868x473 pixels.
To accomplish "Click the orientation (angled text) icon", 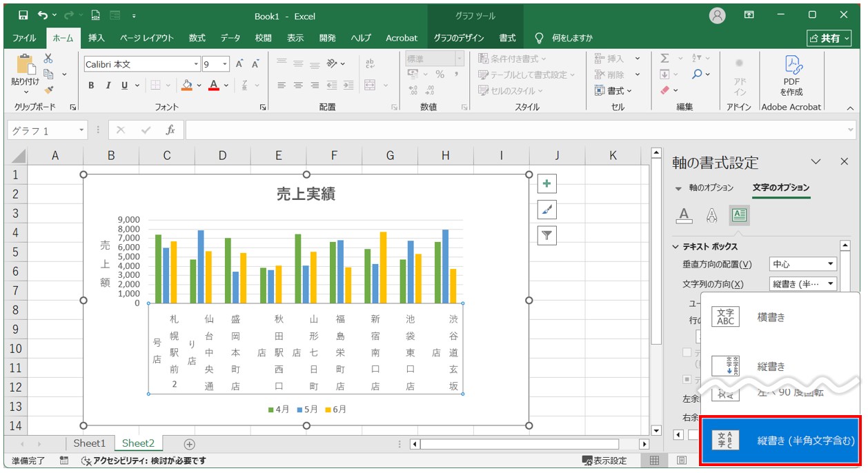I will click(333, 64).
